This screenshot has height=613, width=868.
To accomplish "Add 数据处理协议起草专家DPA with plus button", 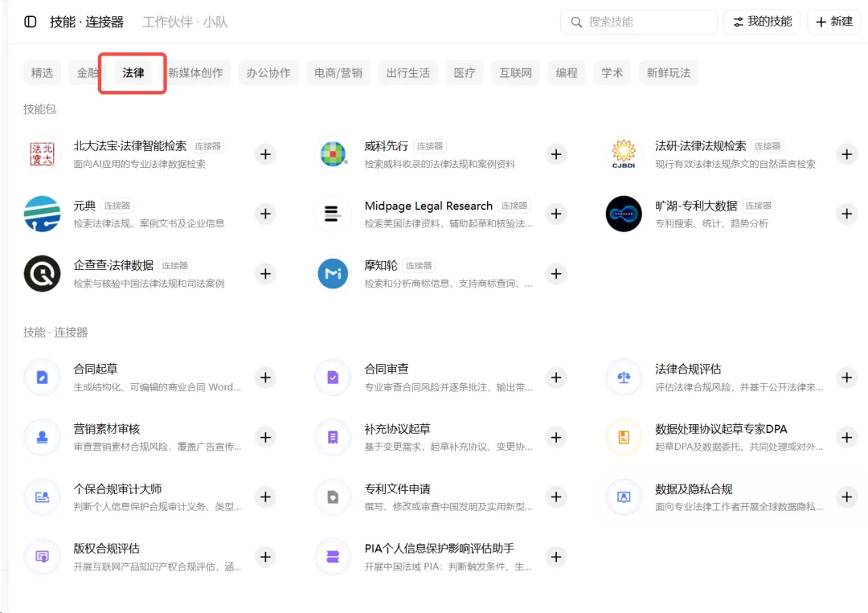I will click(x=847, y=437).
